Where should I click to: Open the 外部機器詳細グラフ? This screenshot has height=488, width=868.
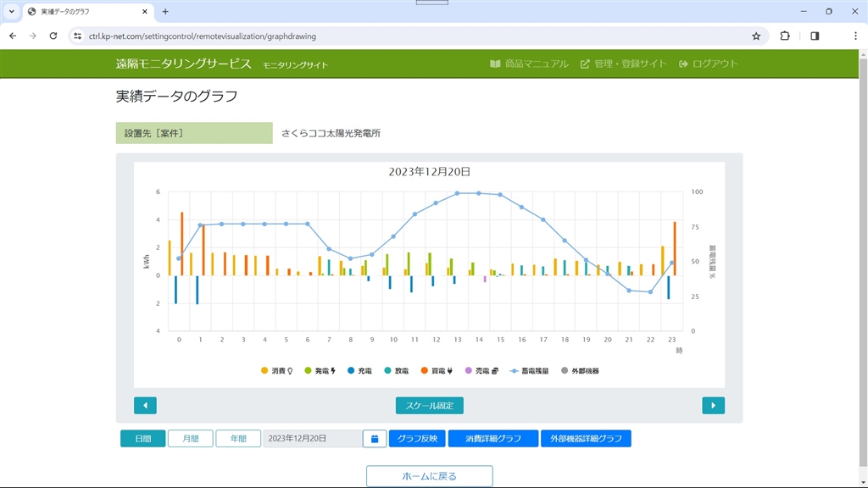586,438
